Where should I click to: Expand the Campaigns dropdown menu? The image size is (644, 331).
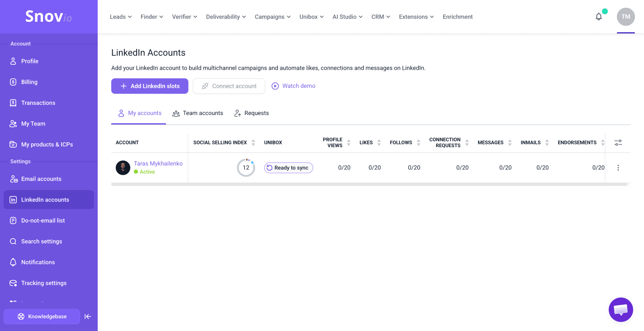pyautogui.click(x=272, y=17)
